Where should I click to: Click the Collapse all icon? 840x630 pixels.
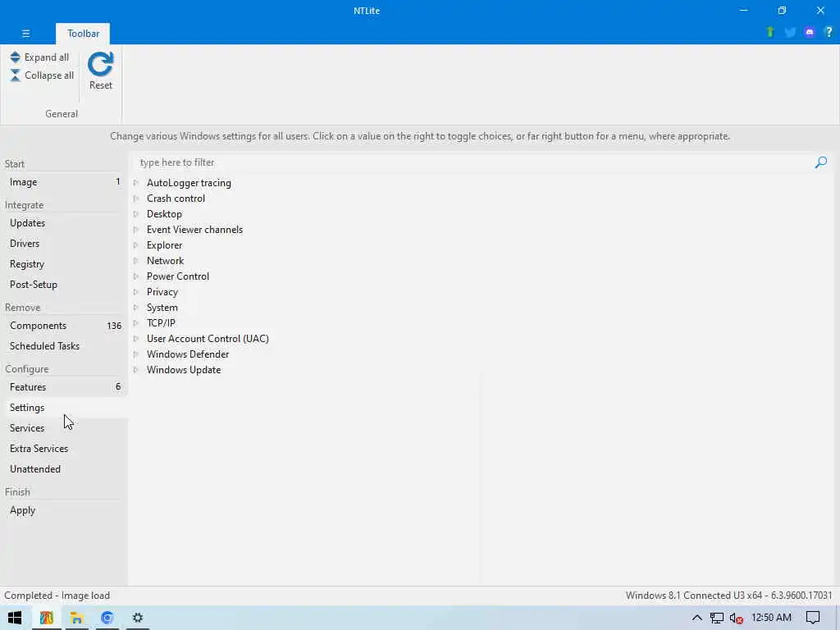coord(15,75)
